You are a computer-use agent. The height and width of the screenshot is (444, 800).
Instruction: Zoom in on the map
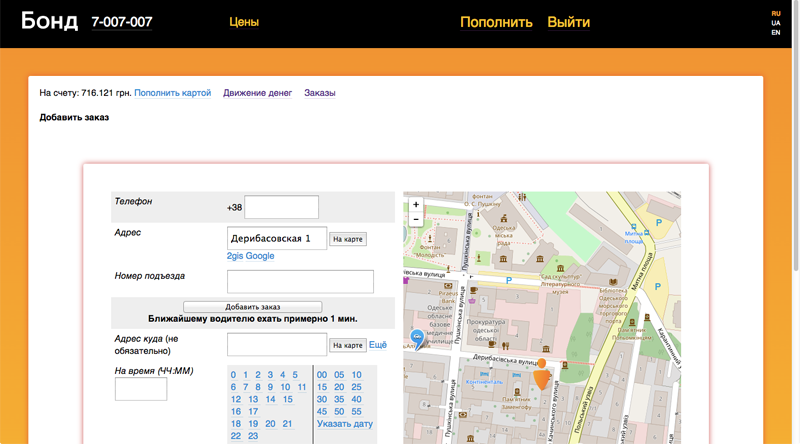click(x=416, y=205)
